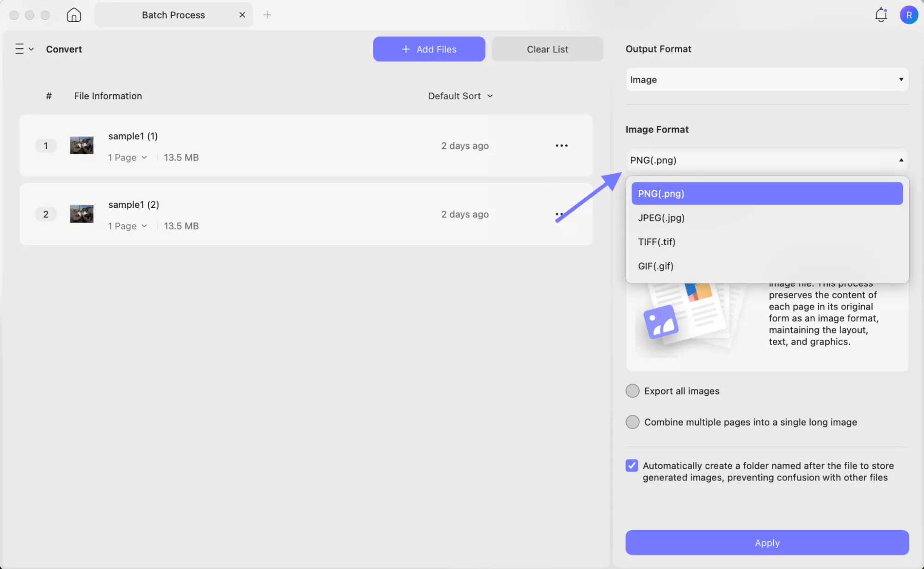
Task: Open the hamburger menu next to Convert
Action: (x=24, y=48)
